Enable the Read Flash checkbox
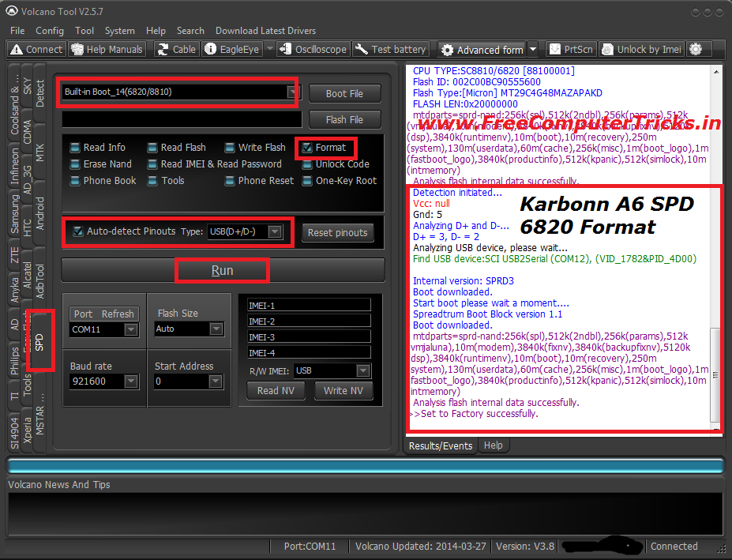 click(152, 148)
